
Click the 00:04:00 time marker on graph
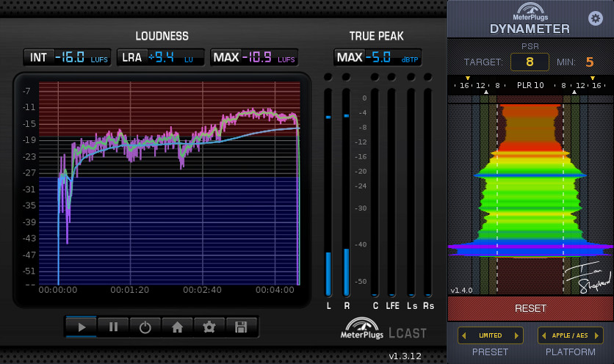275,290
